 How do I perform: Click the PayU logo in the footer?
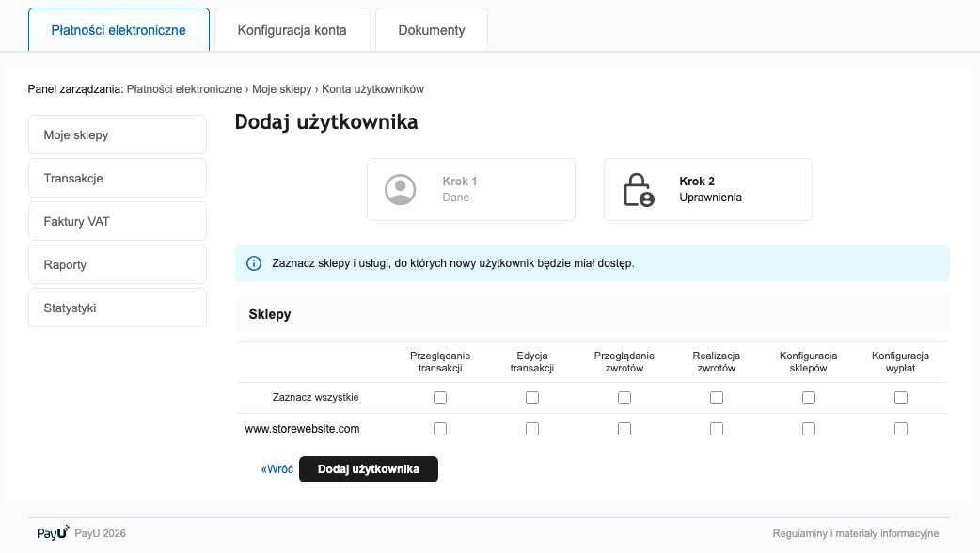tap(53, 533)
